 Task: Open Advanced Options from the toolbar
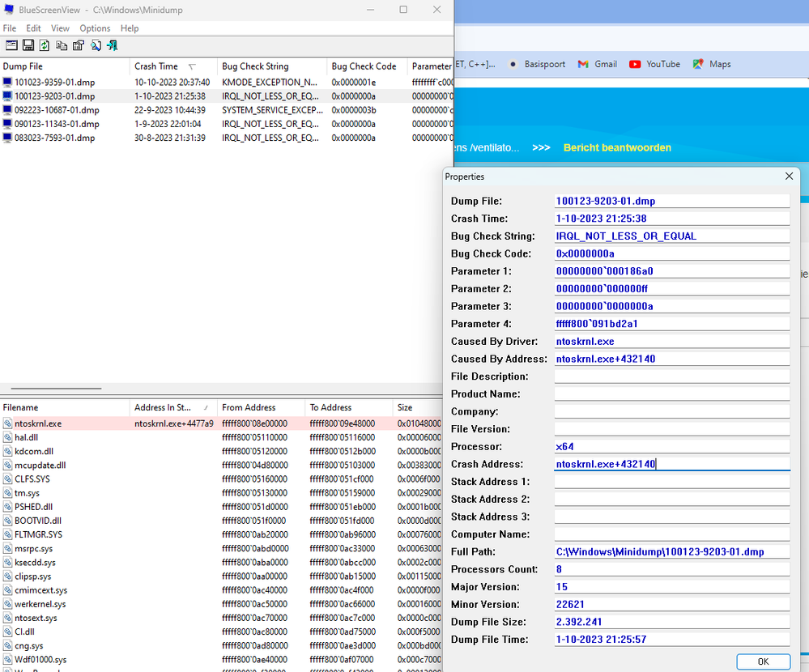(x=11, y=45)
